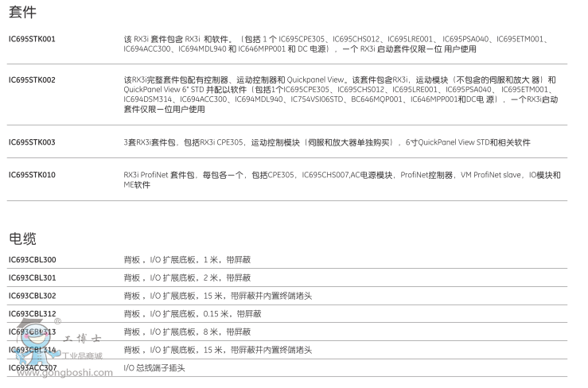Select the 电缆 section heading
The image size is (588, 388).
21,238
